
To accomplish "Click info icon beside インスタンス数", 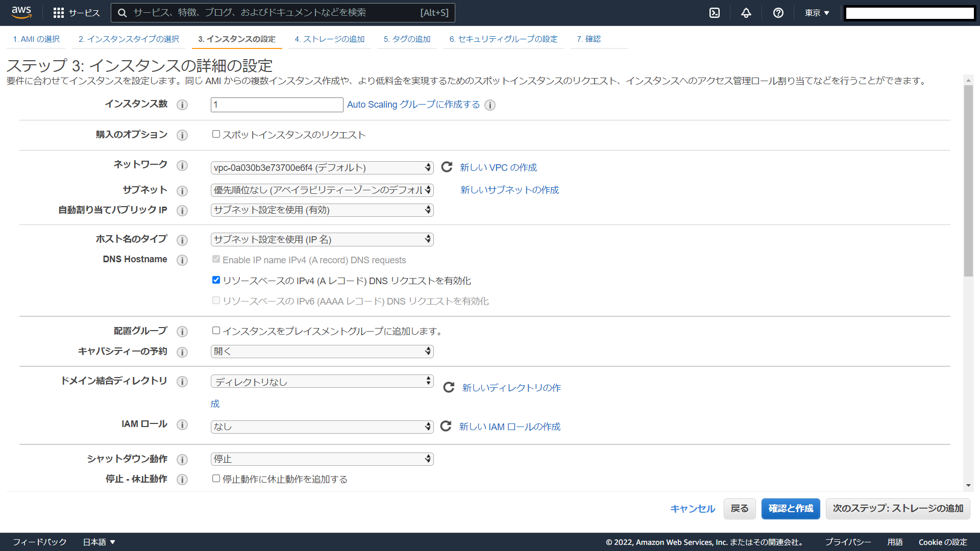I will click(x=182, y=105).
